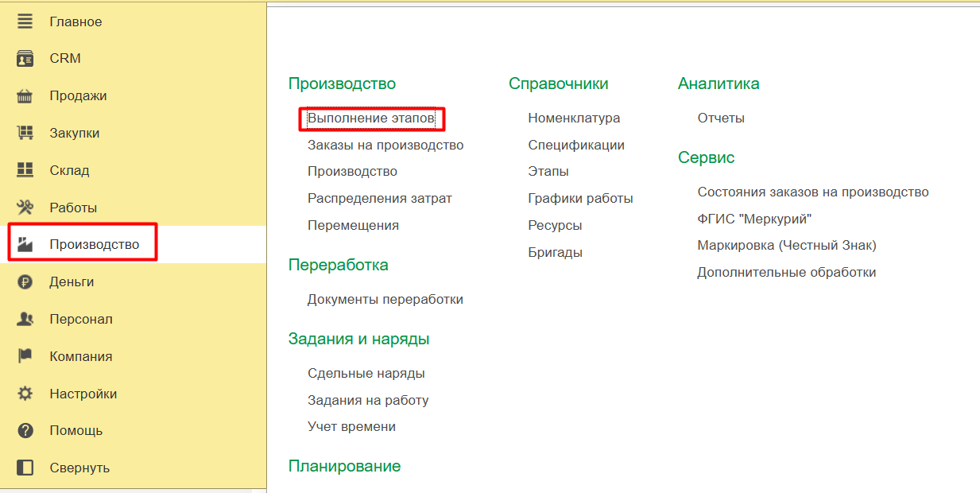
Task: Click the tools icon for Работы
Action: pos(25,208)
